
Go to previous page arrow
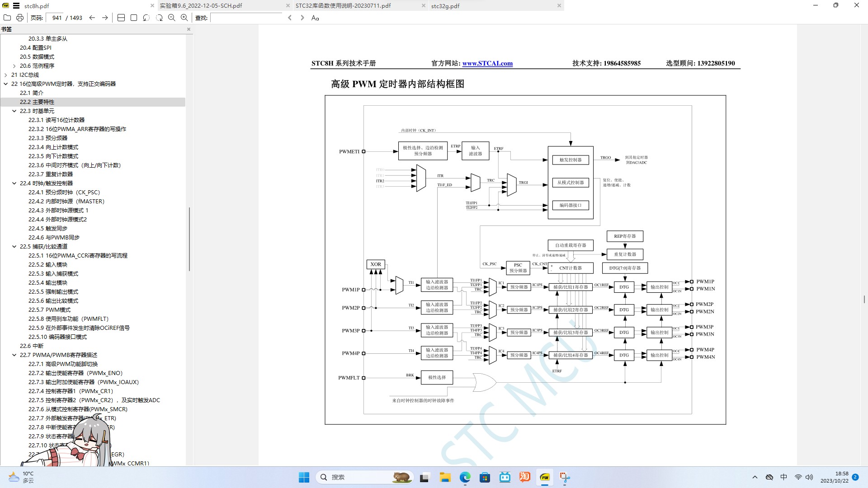92,18
